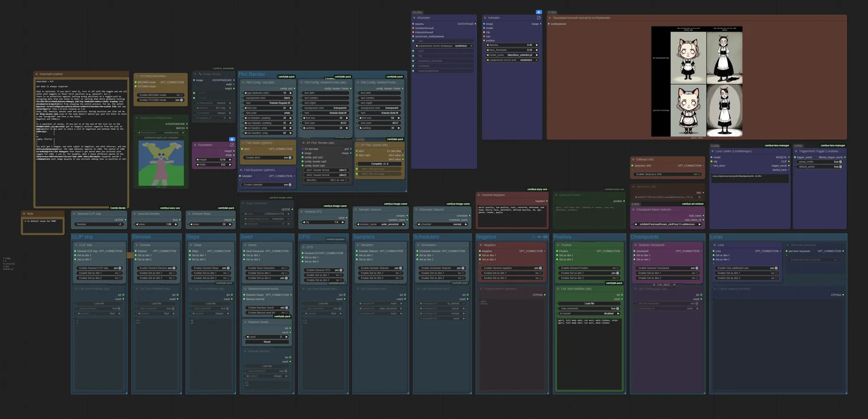Collapse the General Negative node
The width and height of the screenshot is (868, 419).
(479, 195)
